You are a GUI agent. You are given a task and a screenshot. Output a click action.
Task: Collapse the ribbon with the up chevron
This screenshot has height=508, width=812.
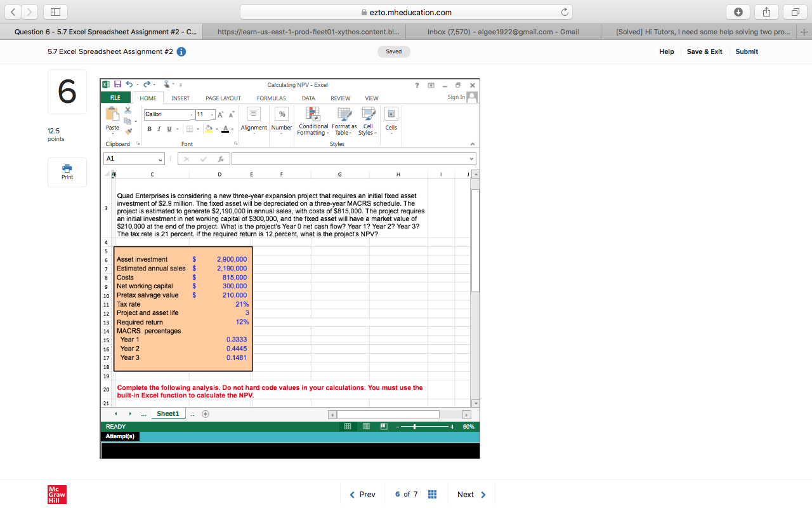click(x=471, y=144)
